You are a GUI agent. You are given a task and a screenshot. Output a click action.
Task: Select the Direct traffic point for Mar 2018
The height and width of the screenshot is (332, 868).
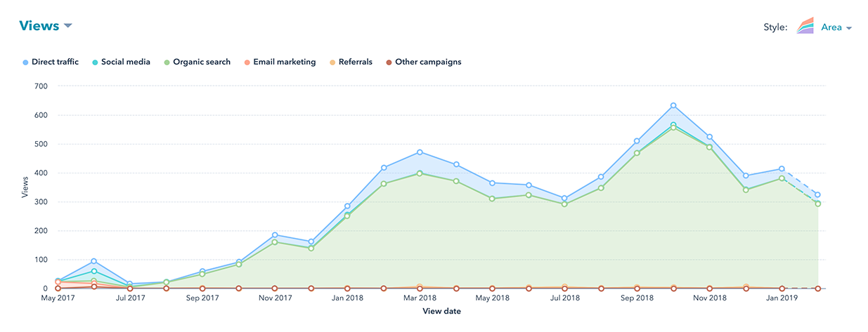point(420,152)
